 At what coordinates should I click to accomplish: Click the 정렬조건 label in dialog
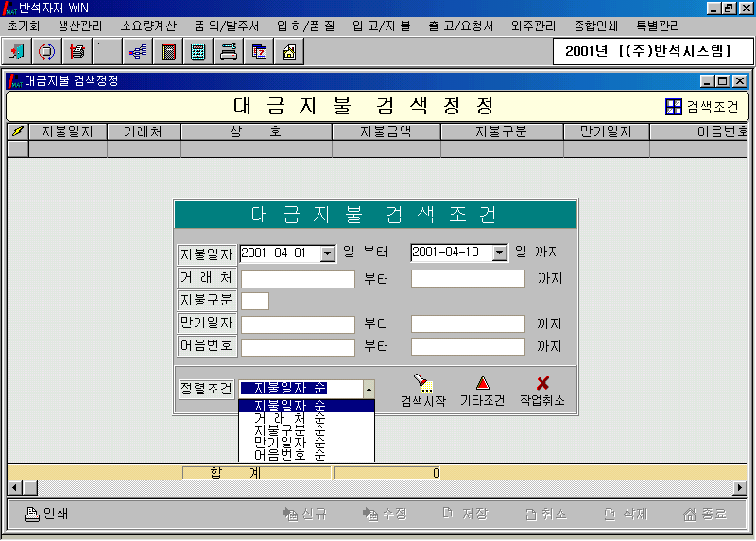[206, 389]
